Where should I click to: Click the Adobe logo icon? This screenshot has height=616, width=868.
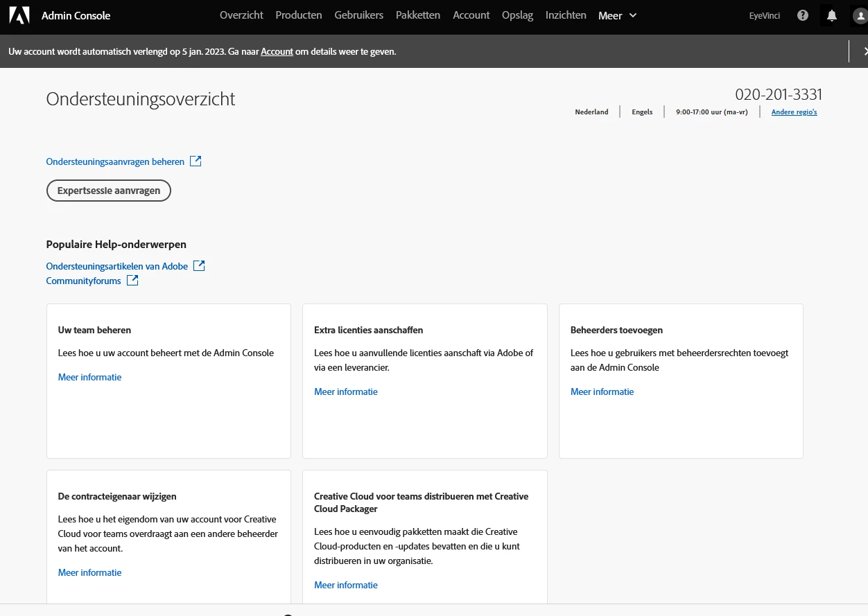(x=19, y=15)
